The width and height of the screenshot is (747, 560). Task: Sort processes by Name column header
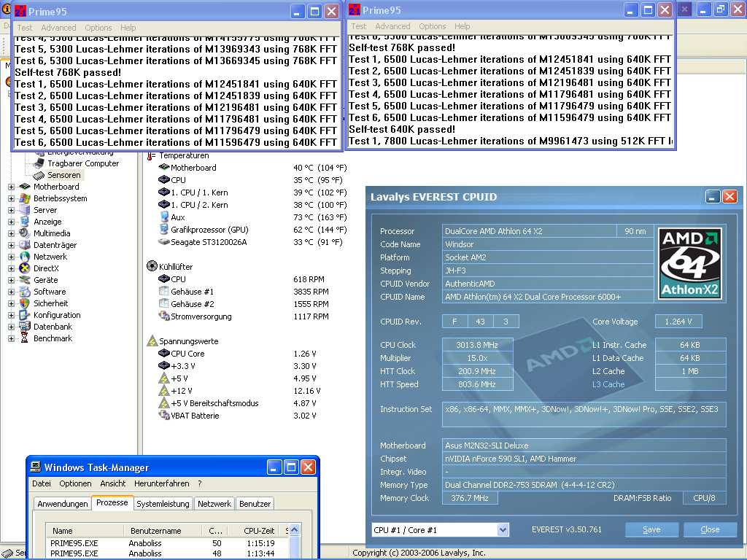pyautogui.click(x=85, y=531)
